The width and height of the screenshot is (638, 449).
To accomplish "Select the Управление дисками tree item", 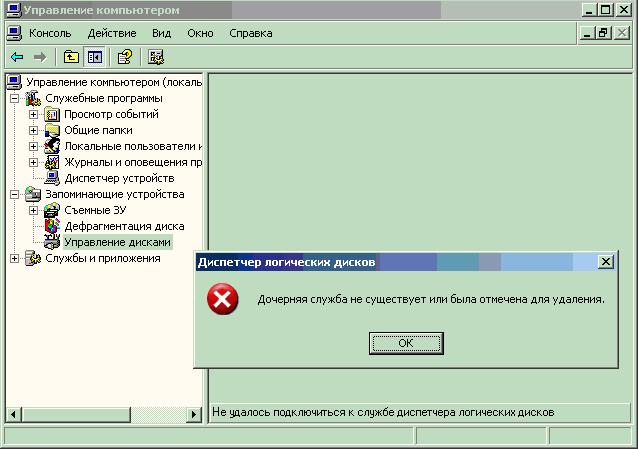I will point(118,242).
